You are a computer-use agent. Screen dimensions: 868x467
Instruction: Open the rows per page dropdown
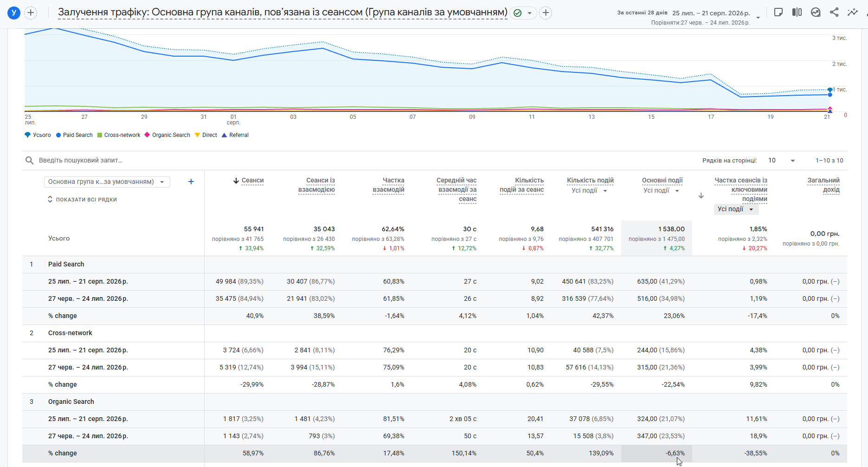pyautogui.click(x=782, y=160)
